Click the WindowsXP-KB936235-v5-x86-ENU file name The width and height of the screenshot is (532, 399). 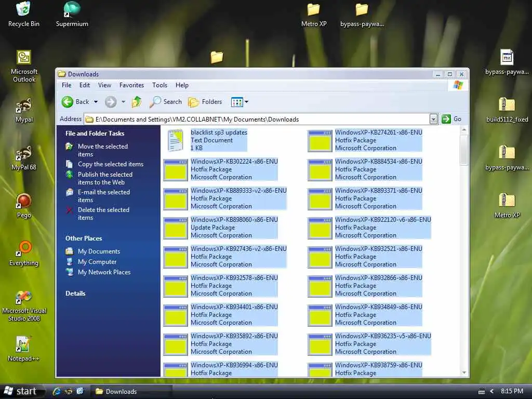point(383,336)
